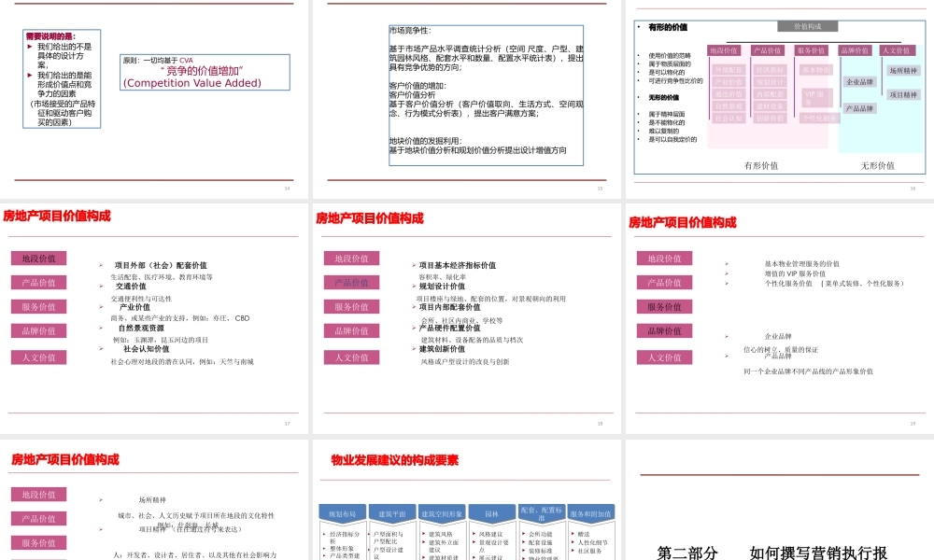Click the 地块价值的发掘利用 line
The height and width of the screenshot is (560, 934).
pyautogui.click(x=425, y=141)
